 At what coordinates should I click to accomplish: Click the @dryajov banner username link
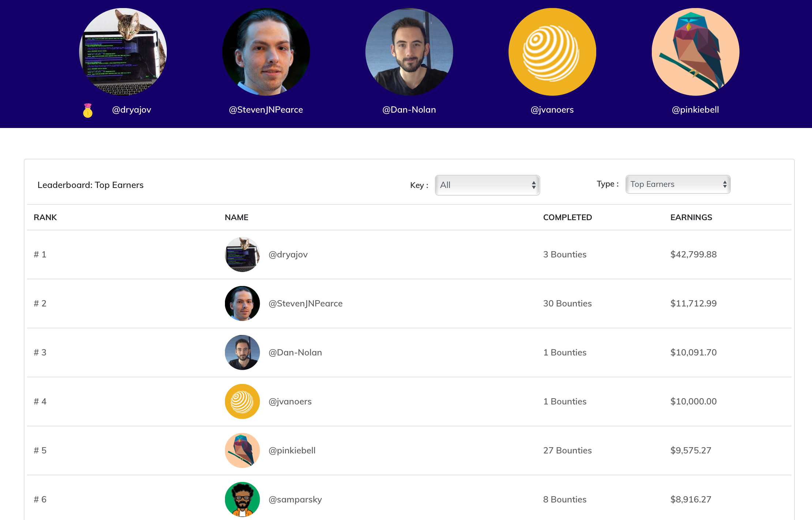[131, 110]
